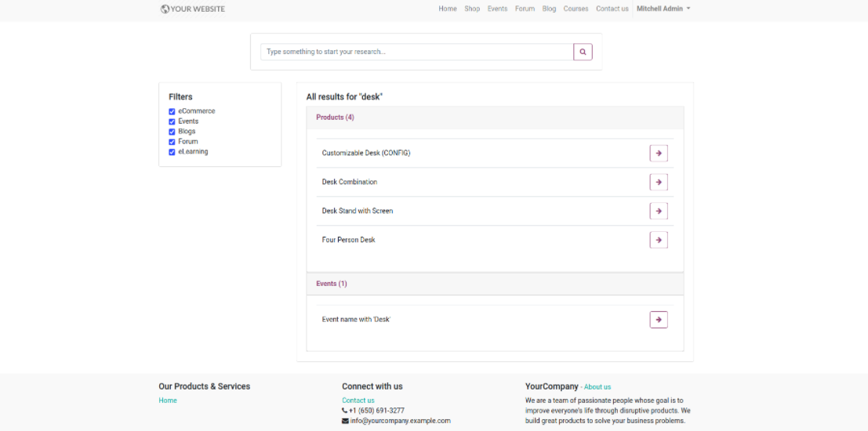Screen dimensions: 868x431
Task: Focus the search research input field
Action: click(417, 52)
